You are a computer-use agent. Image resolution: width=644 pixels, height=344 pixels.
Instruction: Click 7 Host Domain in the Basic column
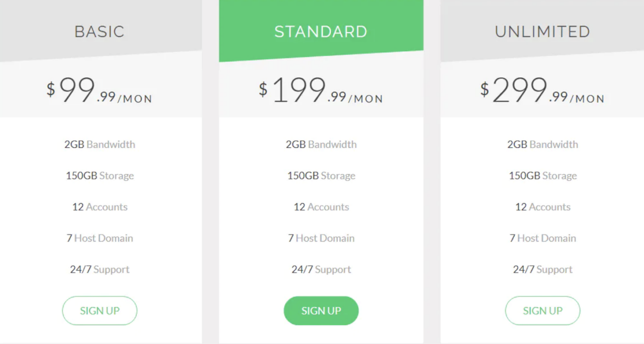[99, 238]
